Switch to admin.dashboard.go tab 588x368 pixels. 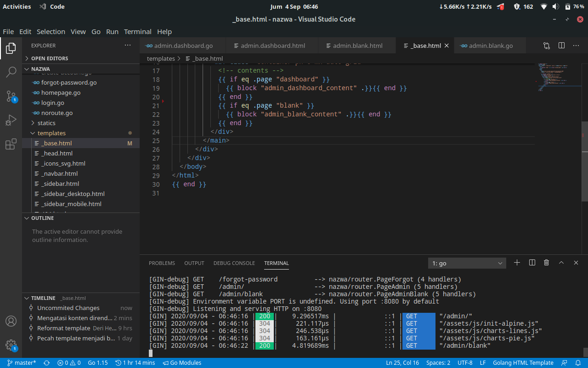click(x=183, y=46)
